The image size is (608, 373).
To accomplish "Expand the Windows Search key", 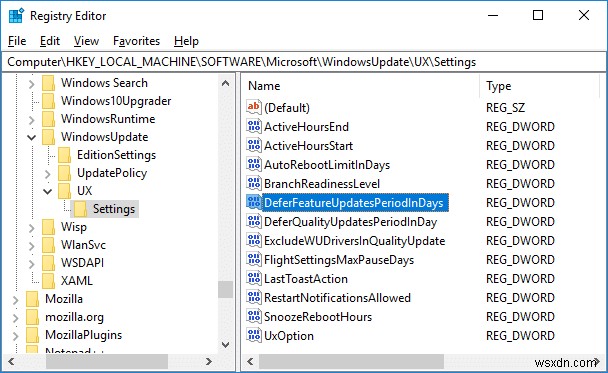I will (x=31, y=84).
